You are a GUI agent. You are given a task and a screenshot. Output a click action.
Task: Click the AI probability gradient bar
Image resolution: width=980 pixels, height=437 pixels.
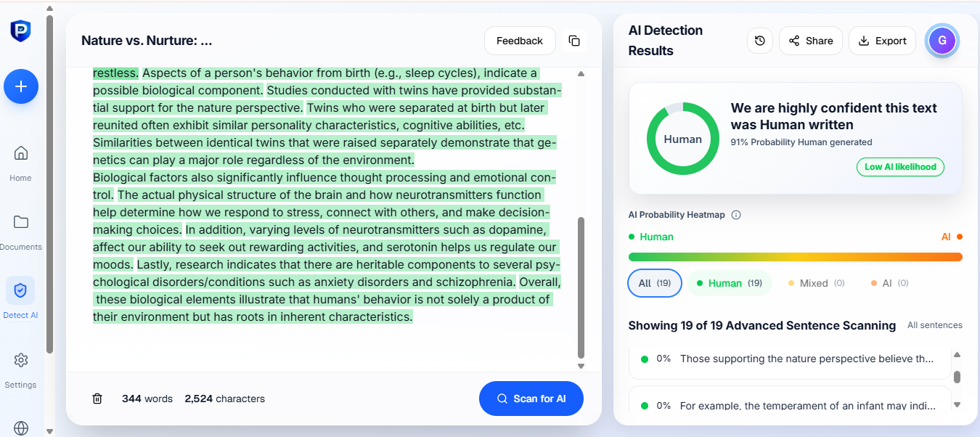796,257
